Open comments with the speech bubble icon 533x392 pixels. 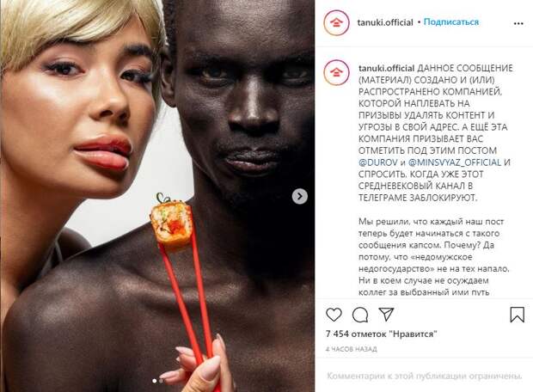point(360,315)
